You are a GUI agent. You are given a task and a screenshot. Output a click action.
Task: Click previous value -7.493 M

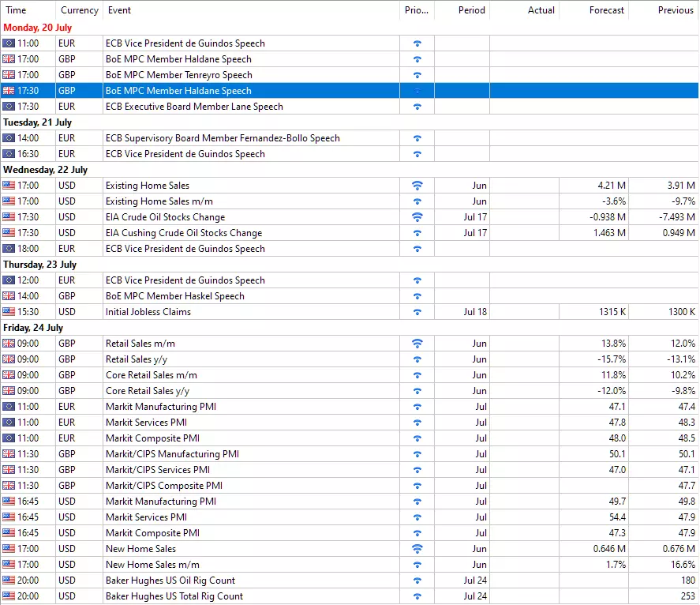tap(677, 217)
